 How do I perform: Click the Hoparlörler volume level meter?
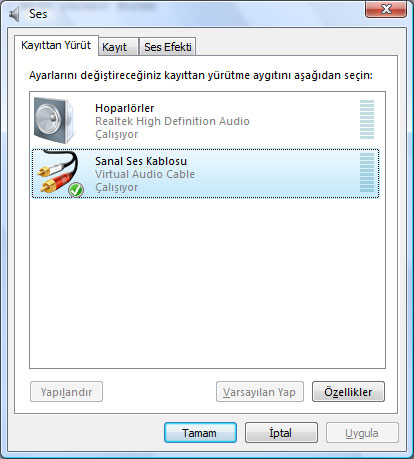[x=367, y=119]
